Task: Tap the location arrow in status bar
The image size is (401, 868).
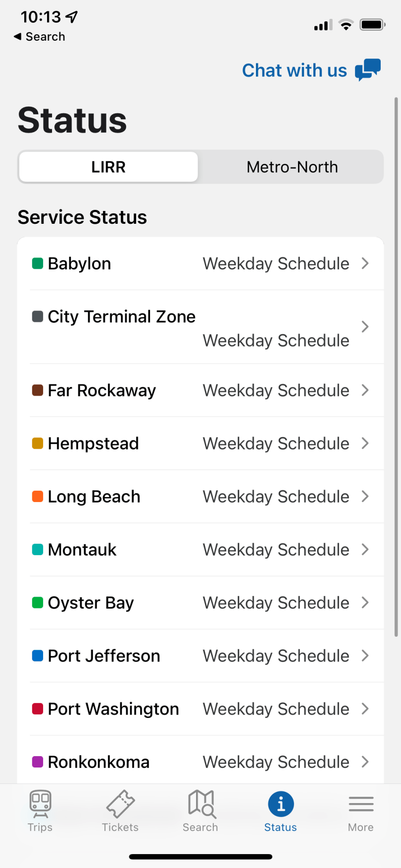Action: pos(72,17)
